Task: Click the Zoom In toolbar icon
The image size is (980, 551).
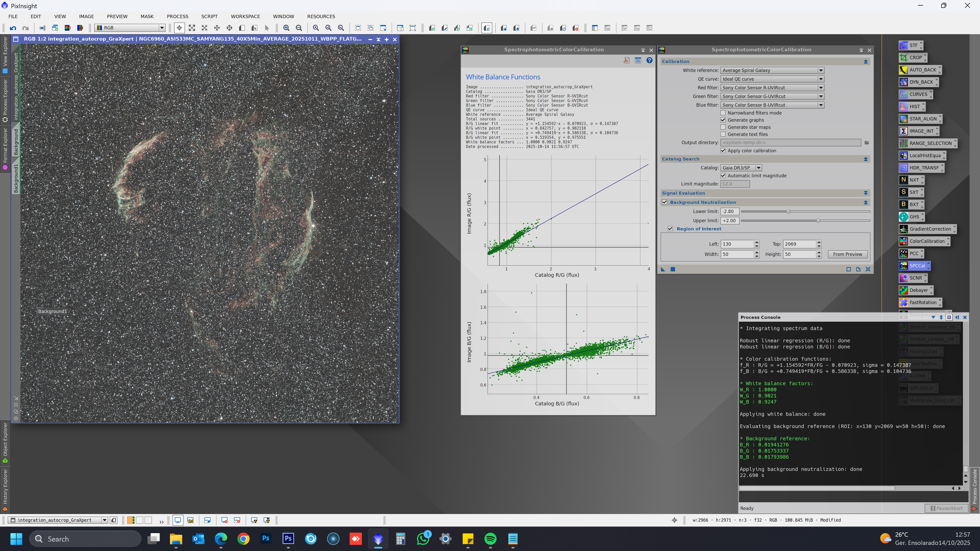Action: point(286,28)
